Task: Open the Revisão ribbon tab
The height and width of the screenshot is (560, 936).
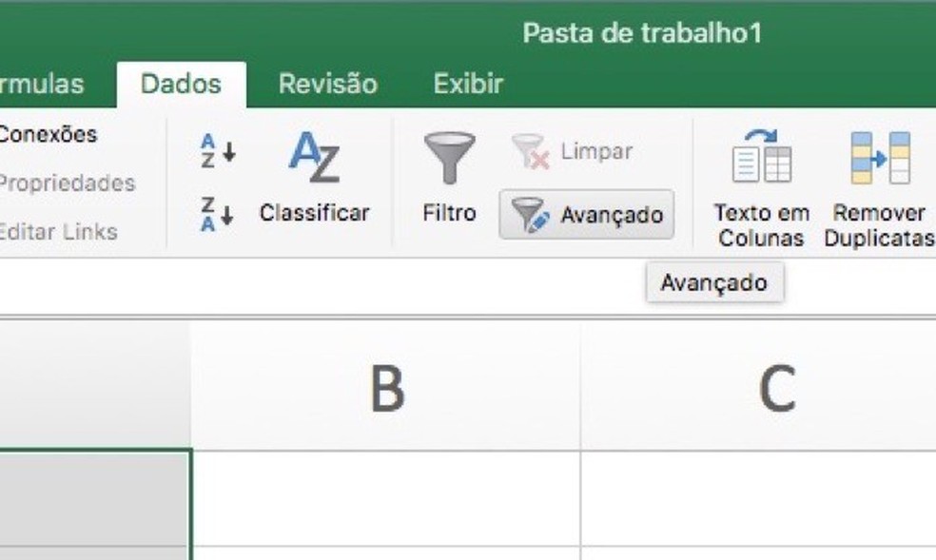Action: tap(327, 84)
